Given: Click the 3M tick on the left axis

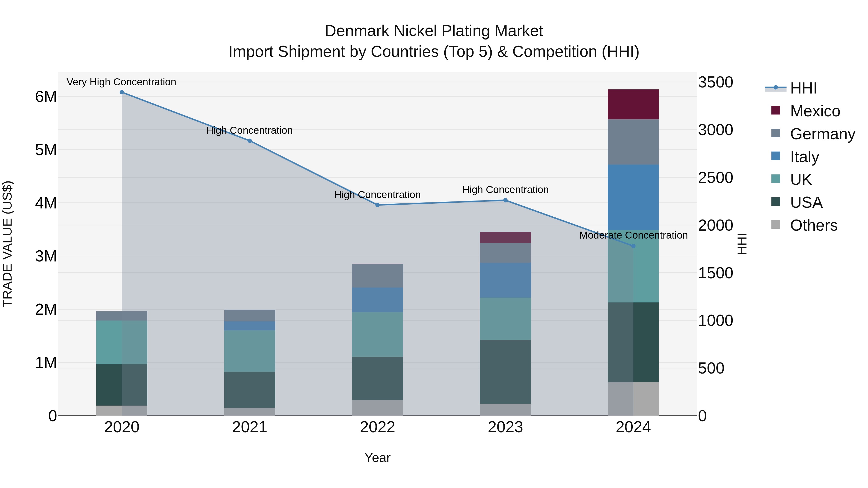Looking at the screenshot, I should tap(46, 256).
